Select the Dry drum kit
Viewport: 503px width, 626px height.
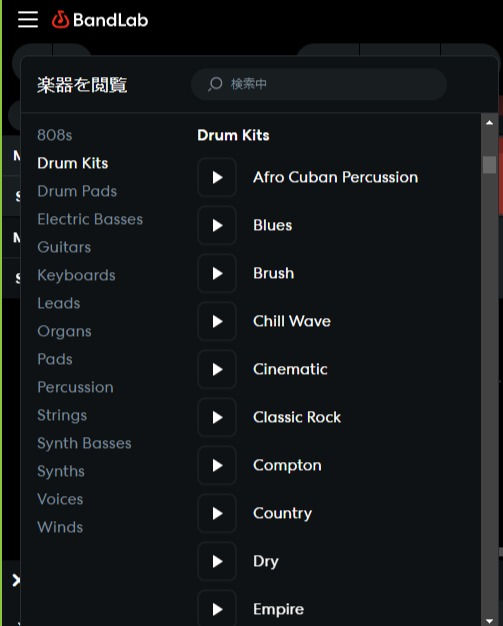click(266, 561)
